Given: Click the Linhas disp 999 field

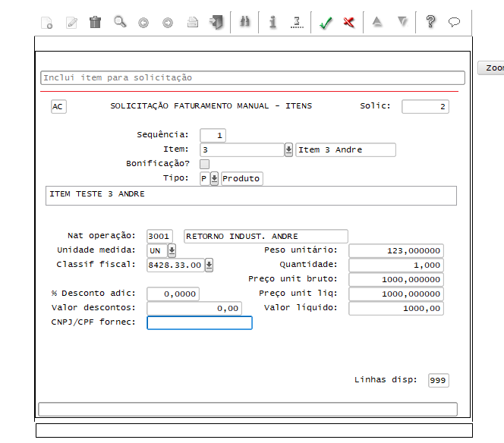Looking at the screenshot, I should 438,380.
